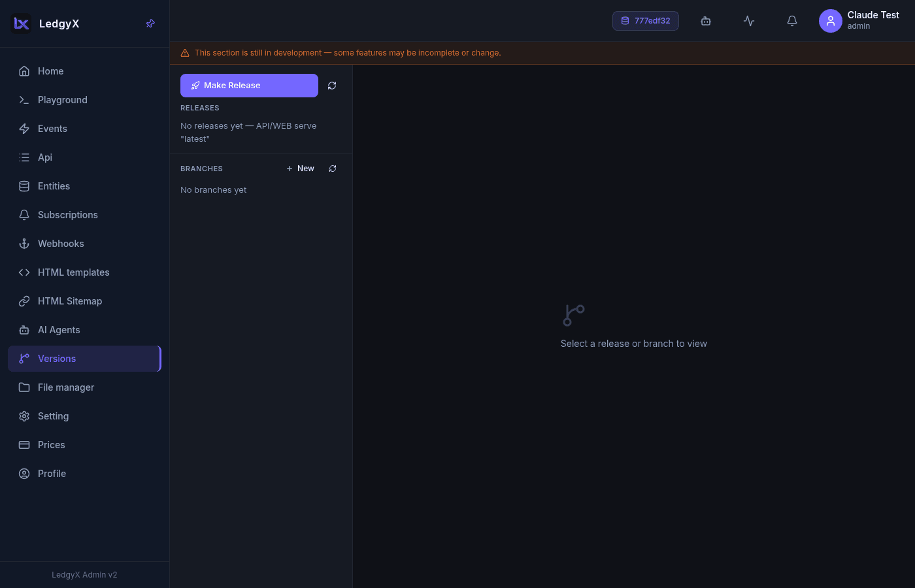Click the Profile user icon

coord(24,474)
